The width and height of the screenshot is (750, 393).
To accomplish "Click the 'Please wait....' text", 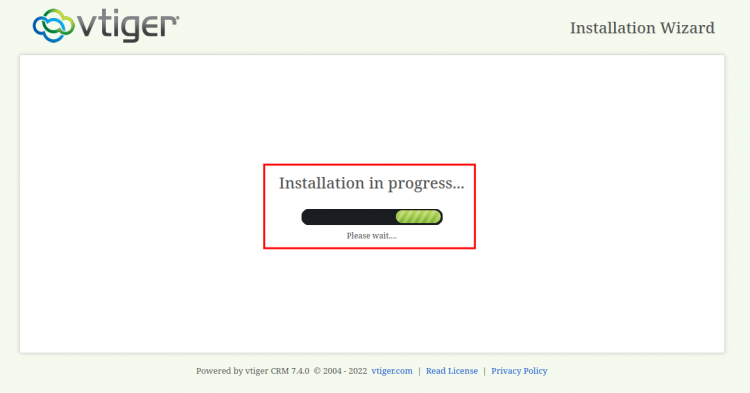I will pos(372,236).
